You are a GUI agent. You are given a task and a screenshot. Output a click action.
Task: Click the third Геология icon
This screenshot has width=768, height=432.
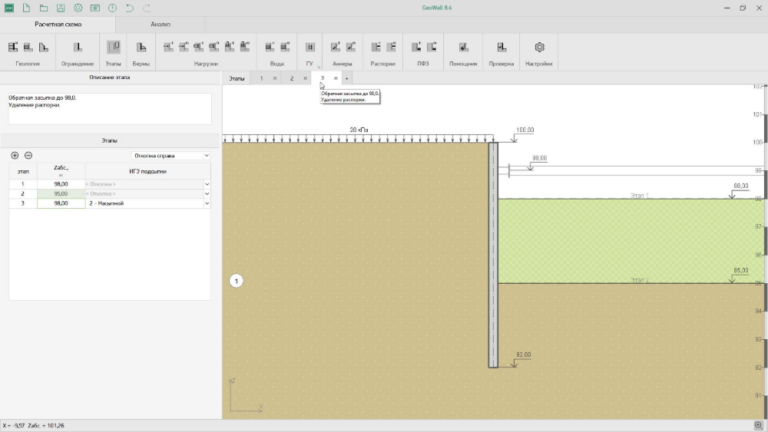(44, 47)
